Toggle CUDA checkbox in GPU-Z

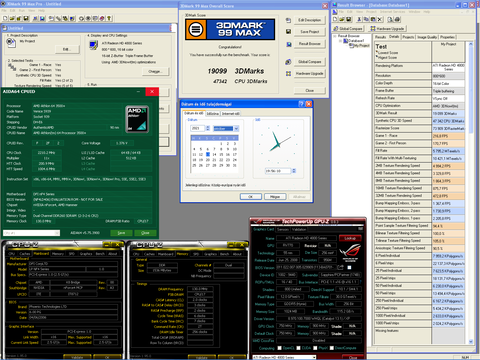(x=298, y=348)
